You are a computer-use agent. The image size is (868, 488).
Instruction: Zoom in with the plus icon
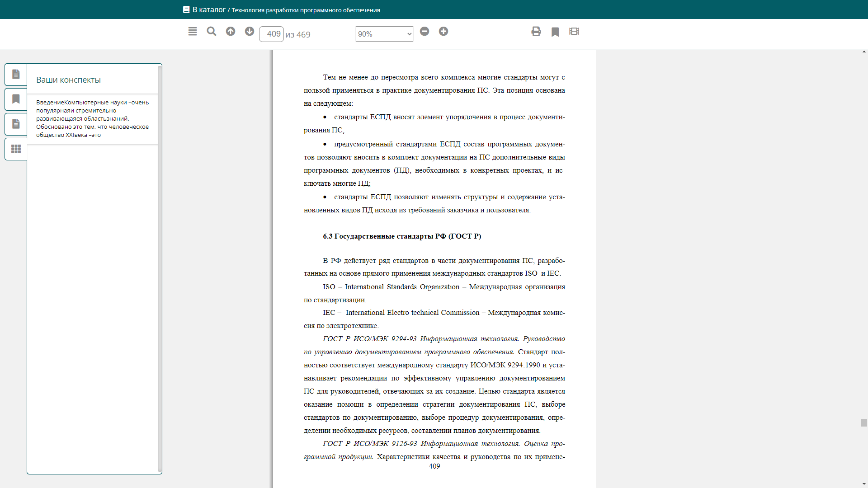click(443, 31)
